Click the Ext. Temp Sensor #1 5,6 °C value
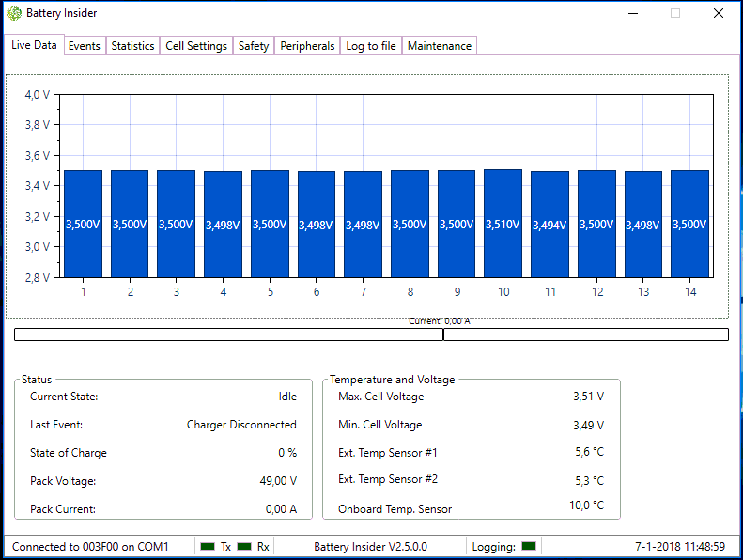Screen dimensions: 743x560 tap(590, 452)
